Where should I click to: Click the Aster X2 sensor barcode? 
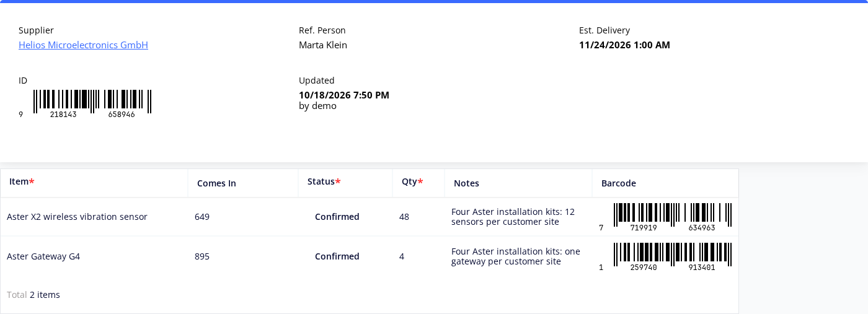tap(665, 217)
